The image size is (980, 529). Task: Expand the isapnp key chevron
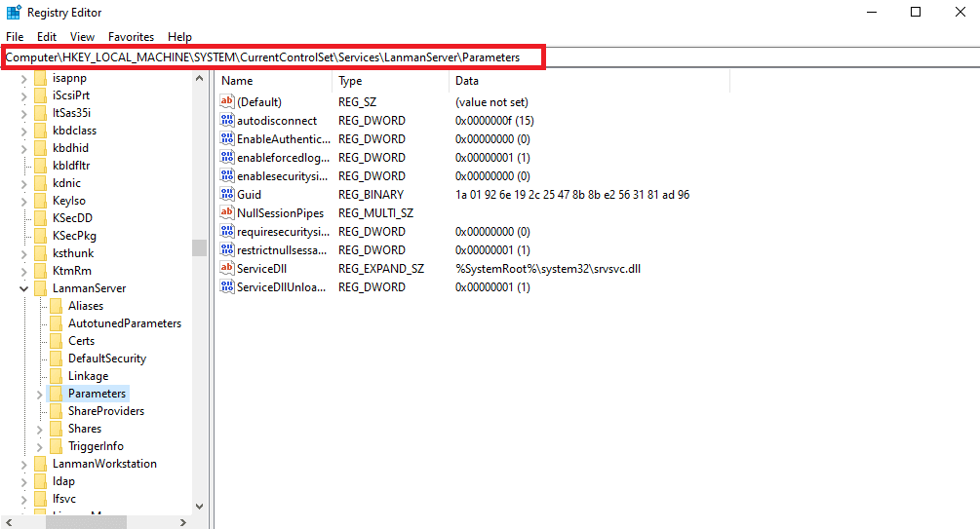[23, 79]
